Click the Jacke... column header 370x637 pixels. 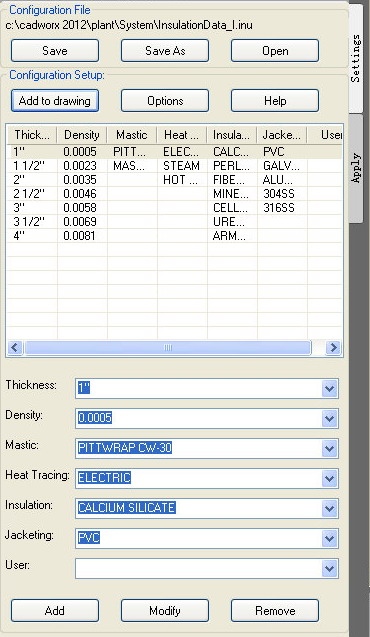pyautogui.click(x=282, y=134)
